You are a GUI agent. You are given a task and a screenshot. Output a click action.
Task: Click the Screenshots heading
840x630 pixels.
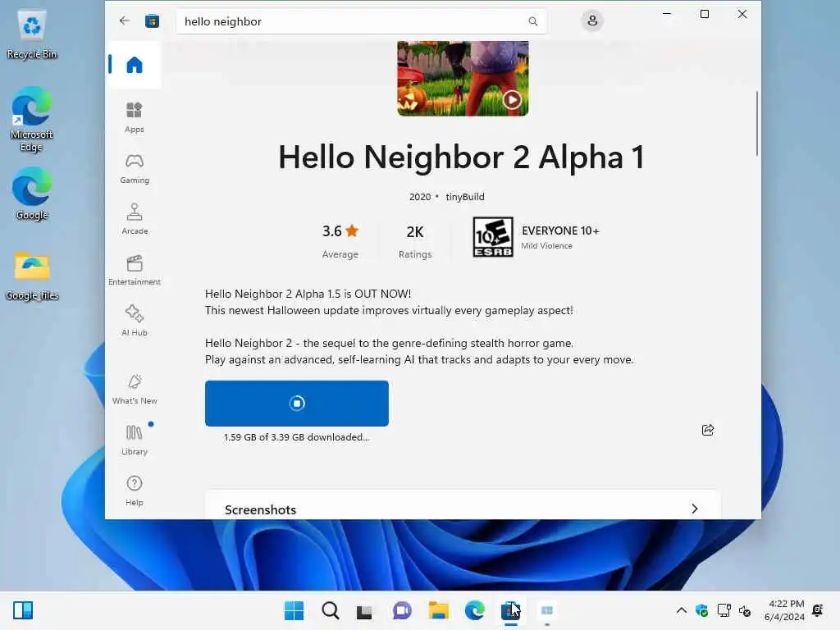pos(260,509)
